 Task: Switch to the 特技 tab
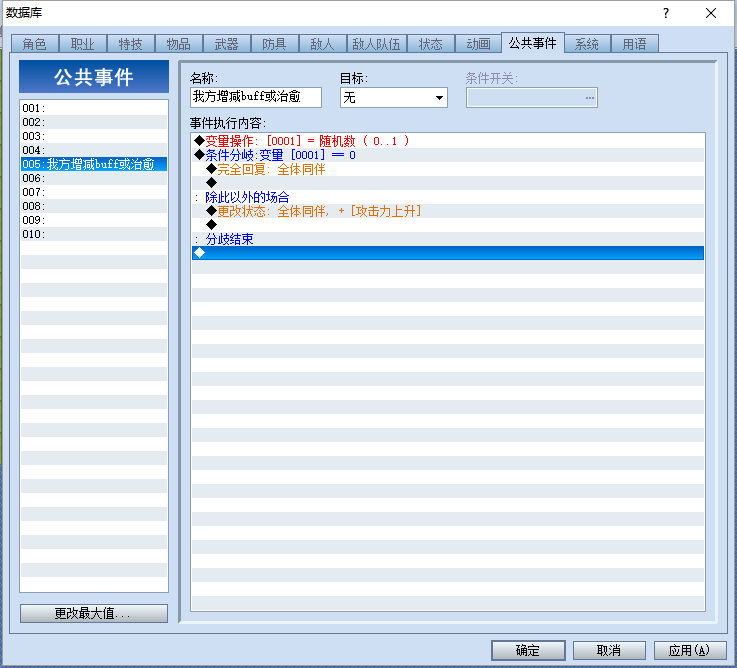click(x=130, y=44)
